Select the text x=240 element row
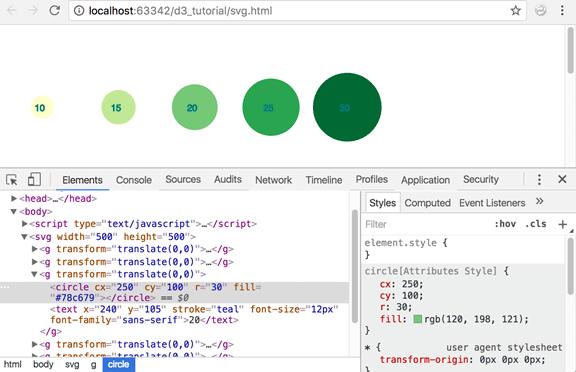 tap(194, 315)
